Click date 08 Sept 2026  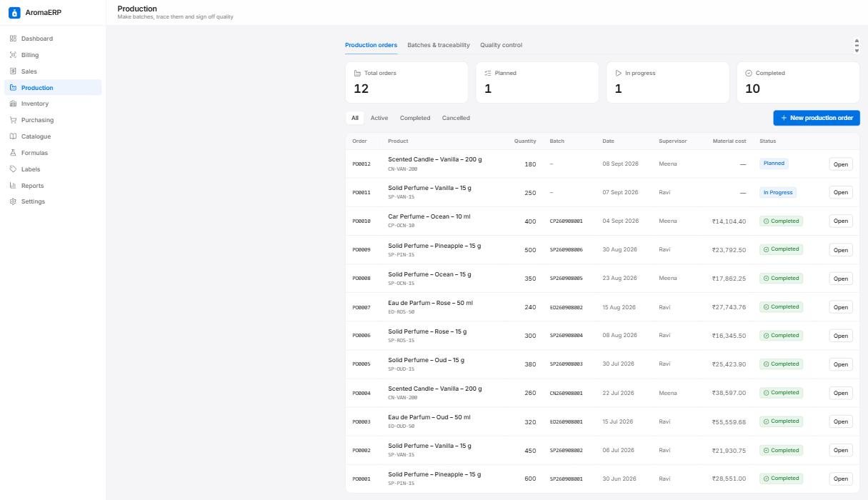620,164
